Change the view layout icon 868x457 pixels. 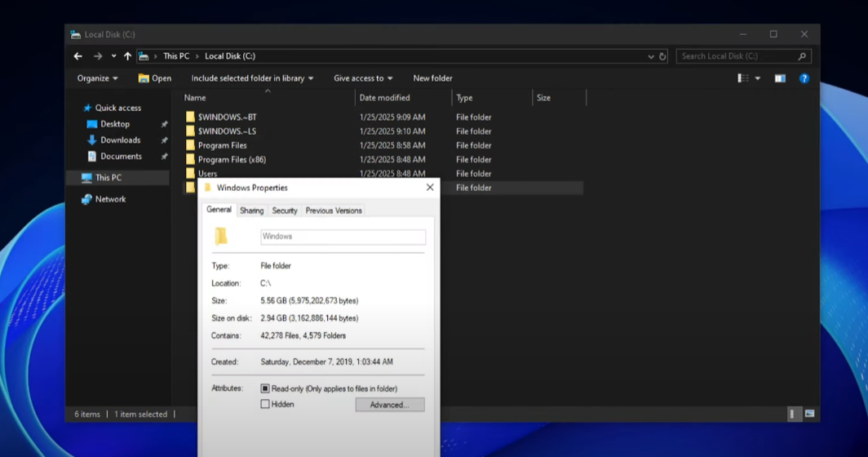(x=743, y=78)
